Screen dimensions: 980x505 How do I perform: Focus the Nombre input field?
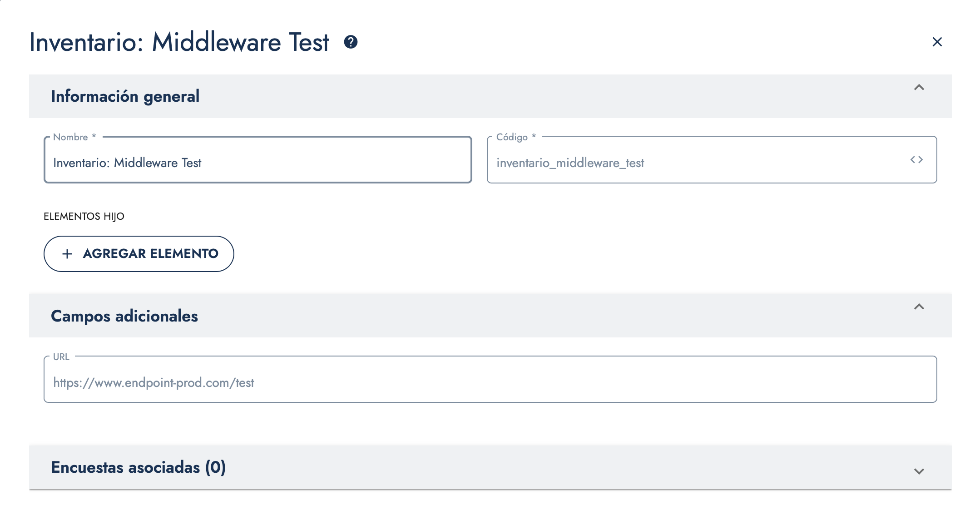(x=257, y=163)
